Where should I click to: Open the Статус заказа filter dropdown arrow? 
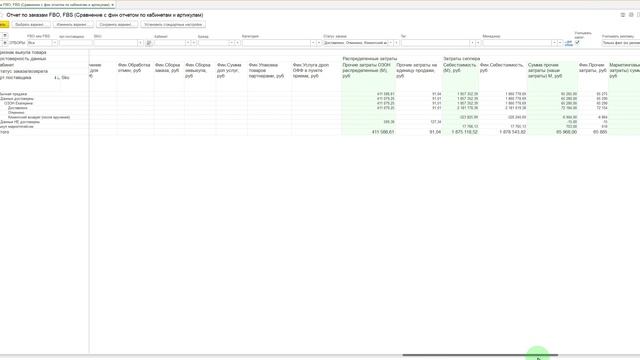pos(391,43)
